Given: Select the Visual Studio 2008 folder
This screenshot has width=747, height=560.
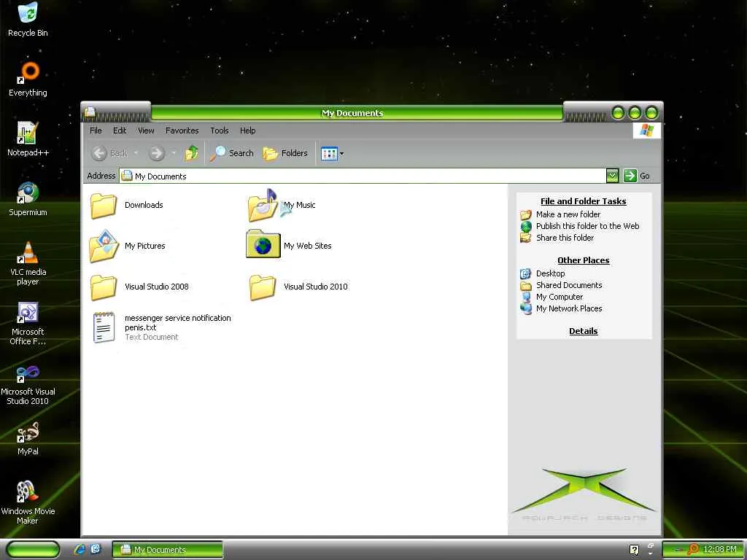Looking at the screenshot, I should [139, 287].
